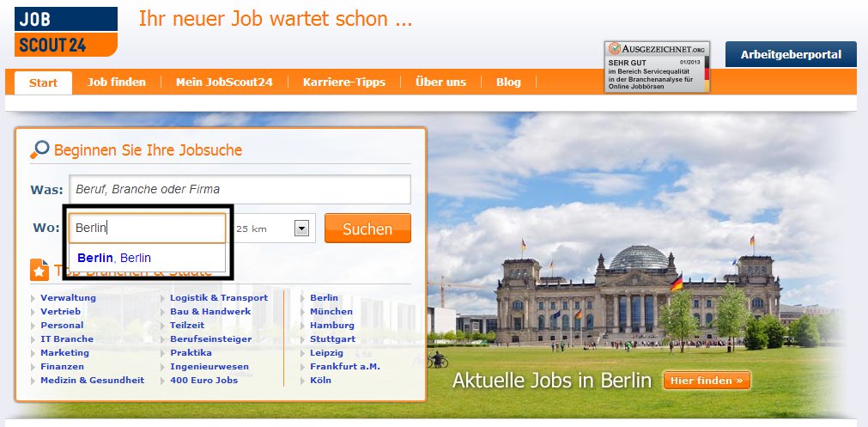Viewport: 868px width, 427px height.
Task: Click the Arbeitgeberportal button
Action: (791, 55)
